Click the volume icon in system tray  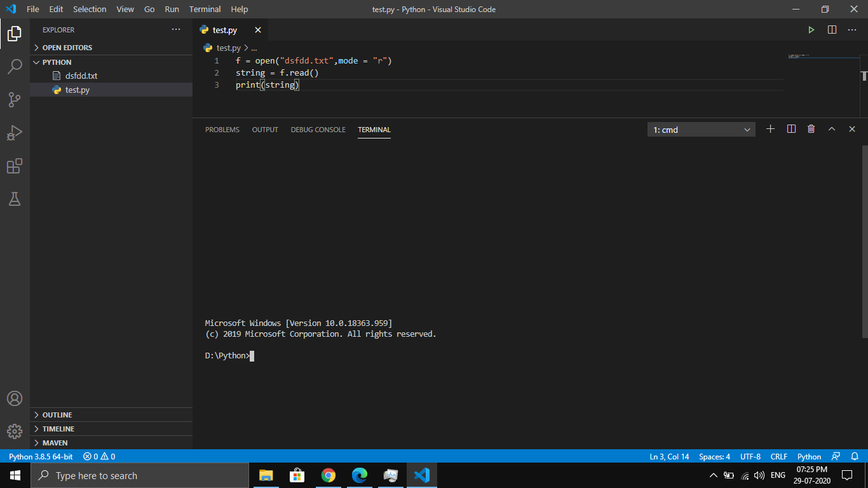759,475
